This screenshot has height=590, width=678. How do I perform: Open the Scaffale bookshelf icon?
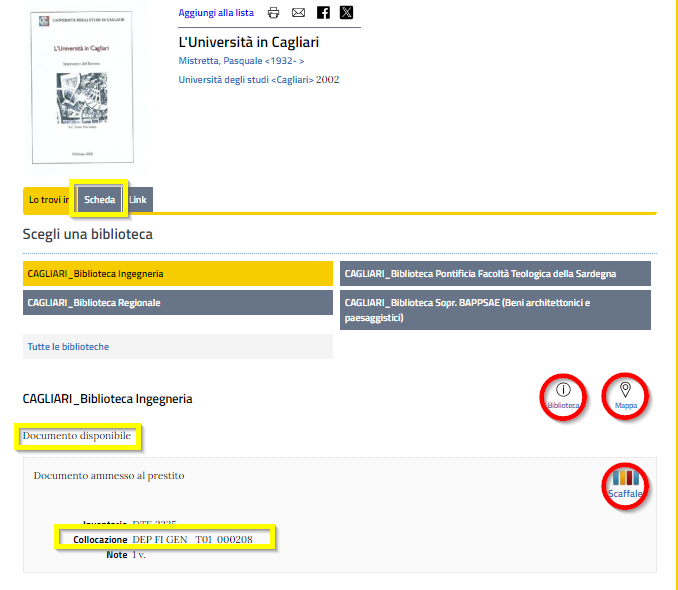625,484
